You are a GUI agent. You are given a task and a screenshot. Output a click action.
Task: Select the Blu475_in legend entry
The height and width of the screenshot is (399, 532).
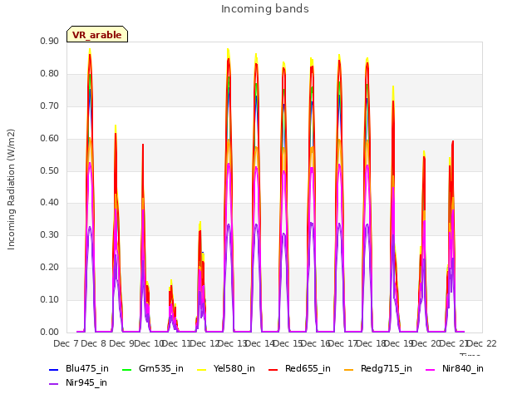pos(79,368)
